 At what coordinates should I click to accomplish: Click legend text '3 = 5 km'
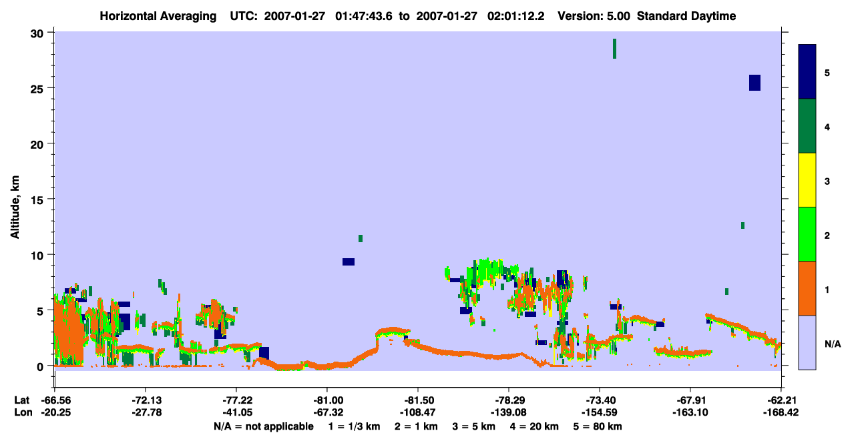pyautogui.click(x=475, y=426)
